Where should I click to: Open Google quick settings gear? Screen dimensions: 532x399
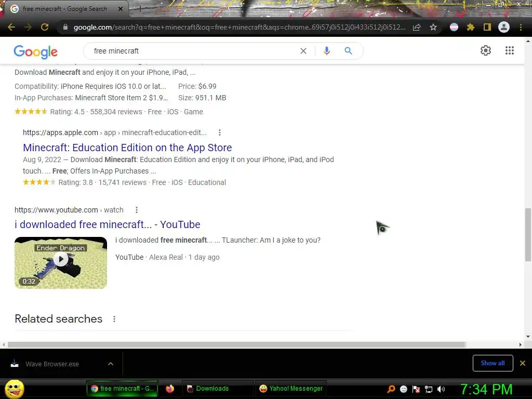click(486, 50)
